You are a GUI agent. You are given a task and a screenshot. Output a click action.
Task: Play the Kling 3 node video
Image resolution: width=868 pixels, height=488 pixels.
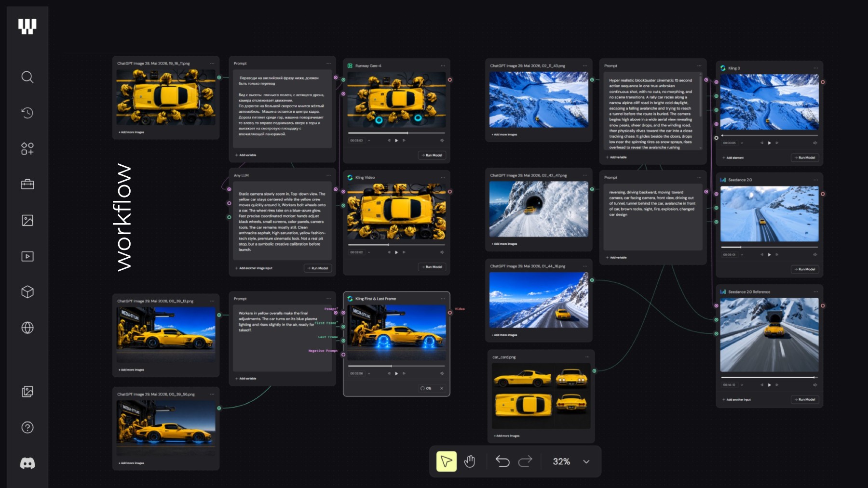[x=769, y=143]
